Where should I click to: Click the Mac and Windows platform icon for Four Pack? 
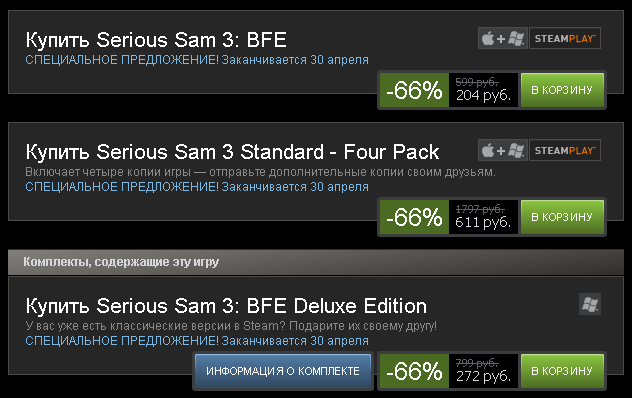pos(503,150)
